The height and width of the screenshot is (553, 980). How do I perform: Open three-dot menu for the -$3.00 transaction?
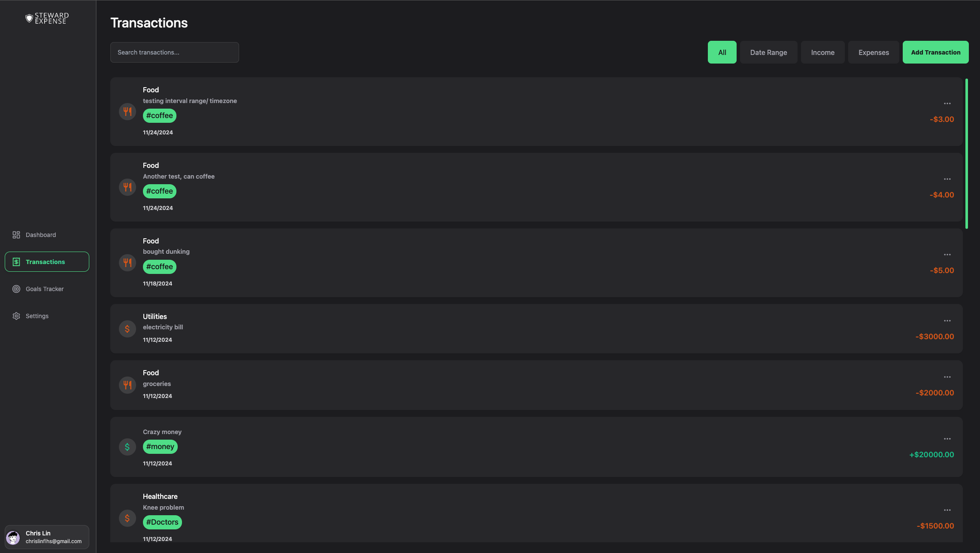tap(947, 103)
